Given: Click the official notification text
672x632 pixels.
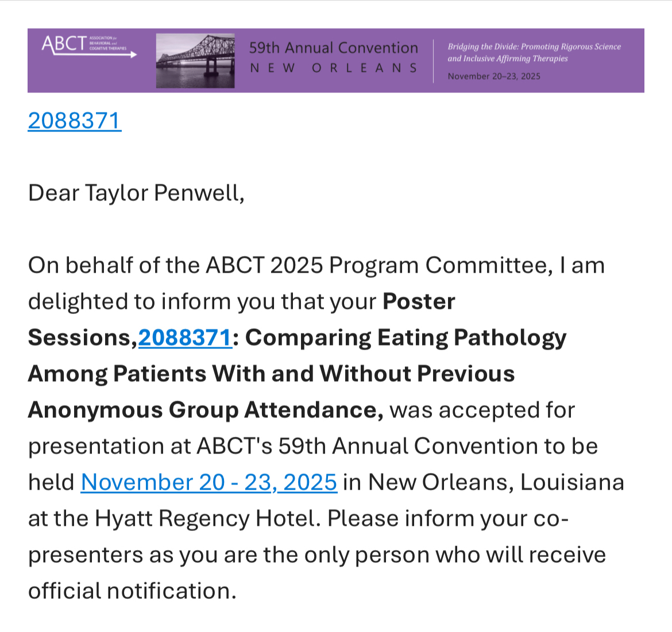Looking at the screenshot, I should tap(132, 591).
